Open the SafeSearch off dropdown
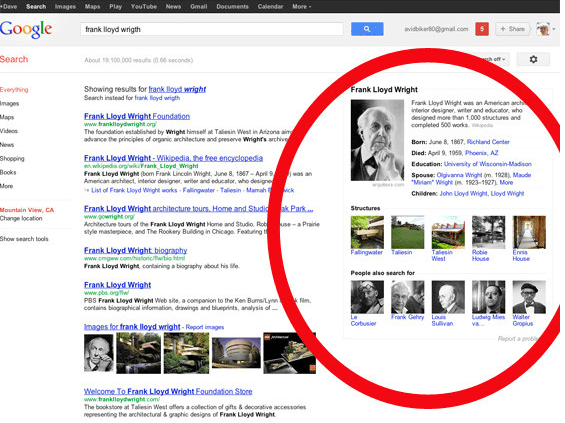 tap(494, 59)
